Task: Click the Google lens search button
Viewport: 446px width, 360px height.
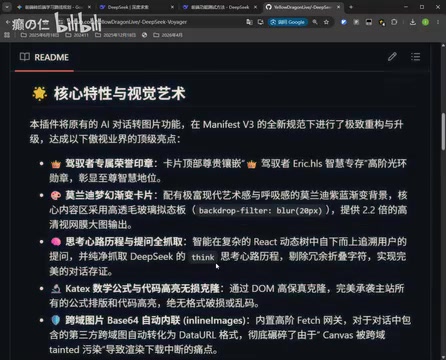Action: coord(287,22)
